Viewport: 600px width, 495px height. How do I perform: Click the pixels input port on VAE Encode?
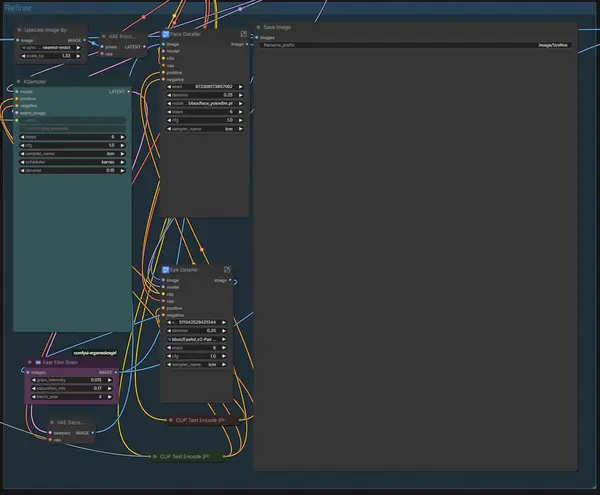click(x=102, y=47)
